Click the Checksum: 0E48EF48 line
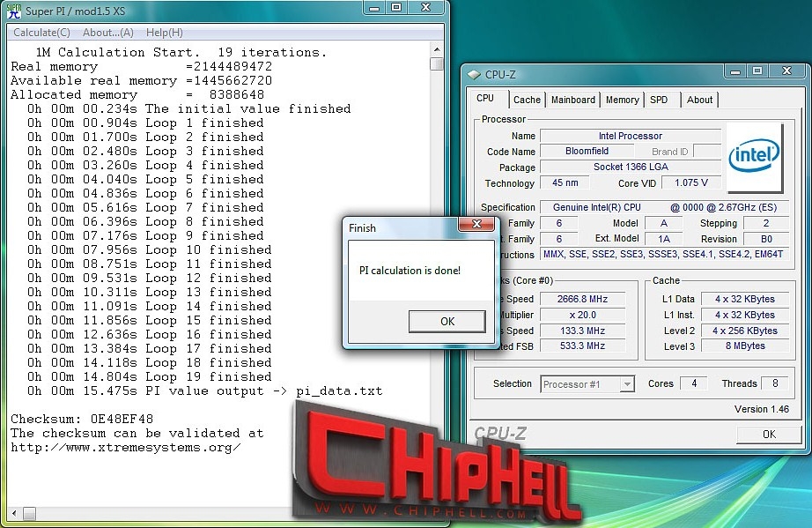 [x=82, y=419]
